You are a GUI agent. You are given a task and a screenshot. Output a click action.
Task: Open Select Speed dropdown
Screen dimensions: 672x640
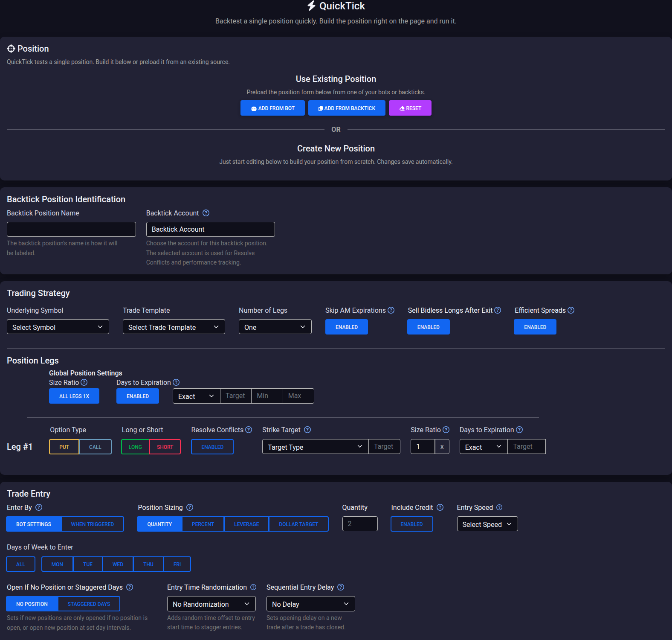point(487,524)
